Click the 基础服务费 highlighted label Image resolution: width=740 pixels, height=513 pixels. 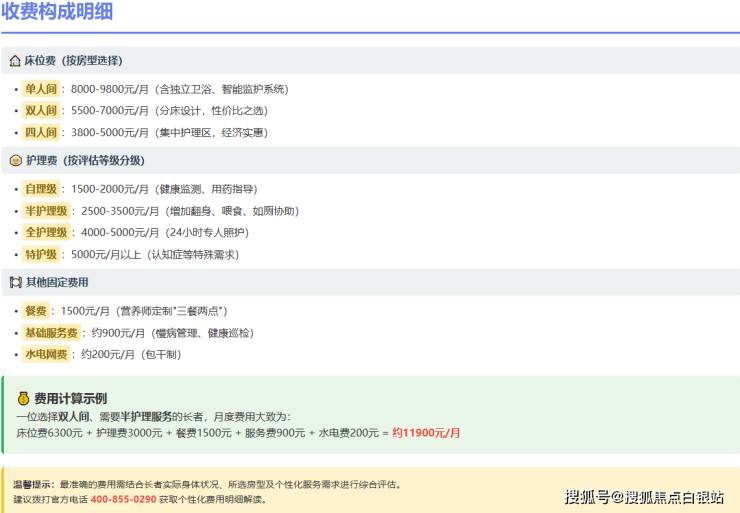[x=51, y=333]
